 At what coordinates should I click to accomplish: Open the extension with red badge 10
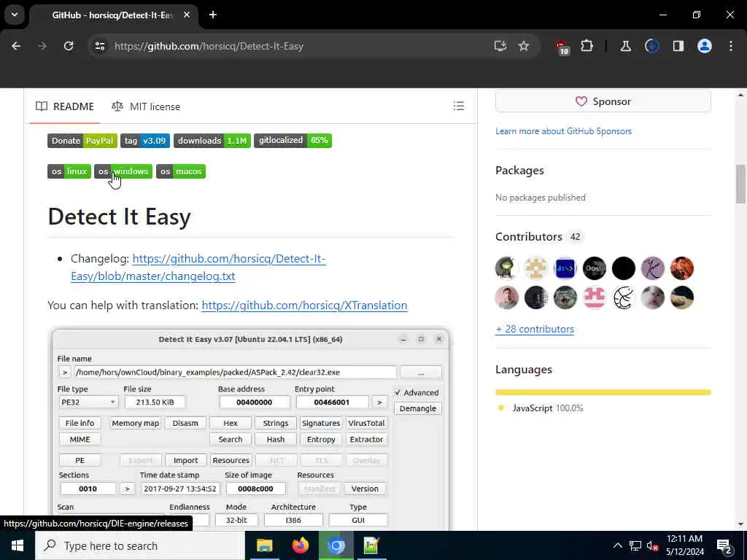562,47
